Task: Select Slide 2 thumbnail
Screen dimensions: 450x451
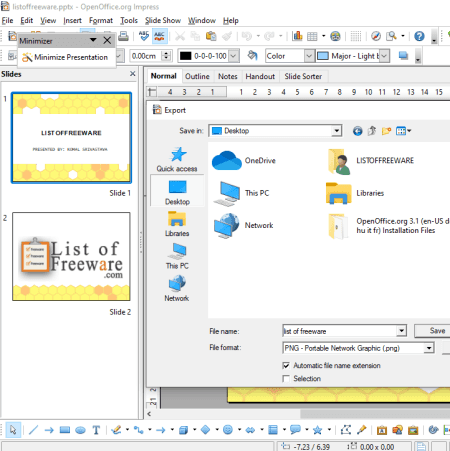Action: pos(71,257)
